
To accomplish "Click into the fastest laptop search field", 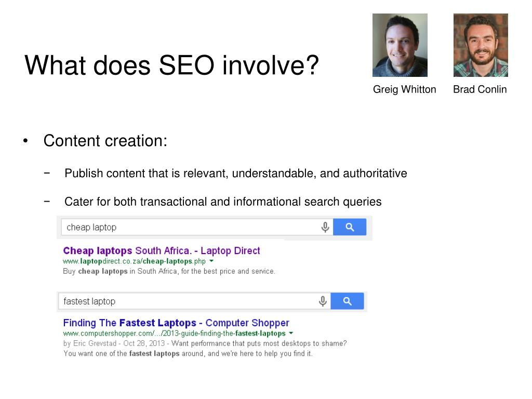I will pyautogui.click(x=188, y=301).
